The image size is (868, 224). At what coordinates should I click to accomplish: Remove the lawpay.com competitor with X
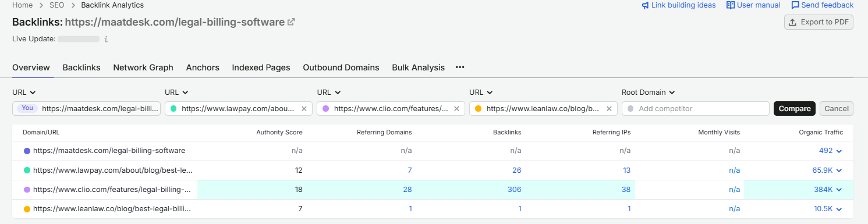pyautogui.click(x=304, y=109)
